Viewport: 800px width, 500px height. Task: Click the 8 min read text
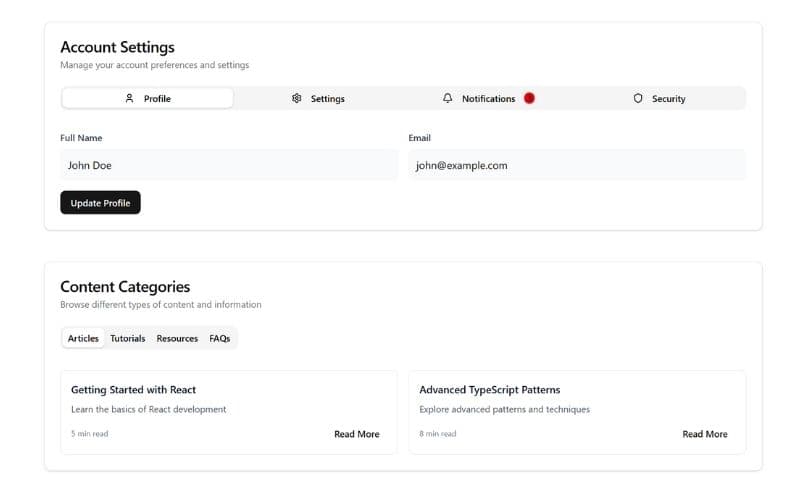[438, 434]
